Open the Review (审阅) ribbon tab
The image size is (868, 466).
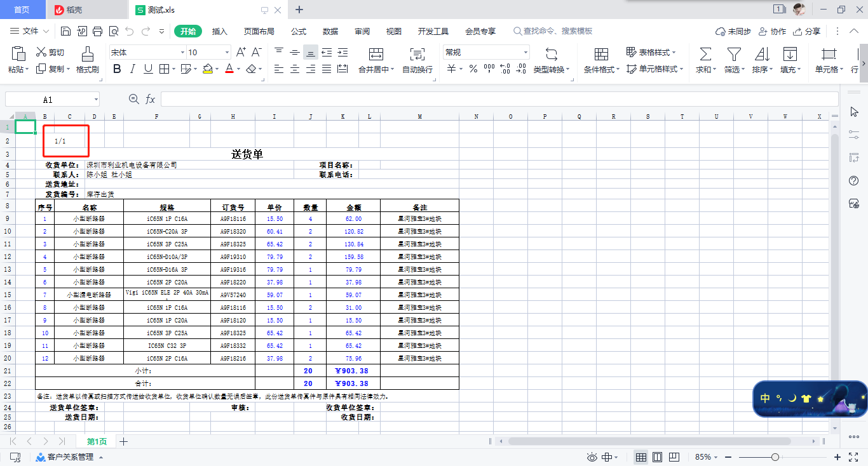click(362, 31)
